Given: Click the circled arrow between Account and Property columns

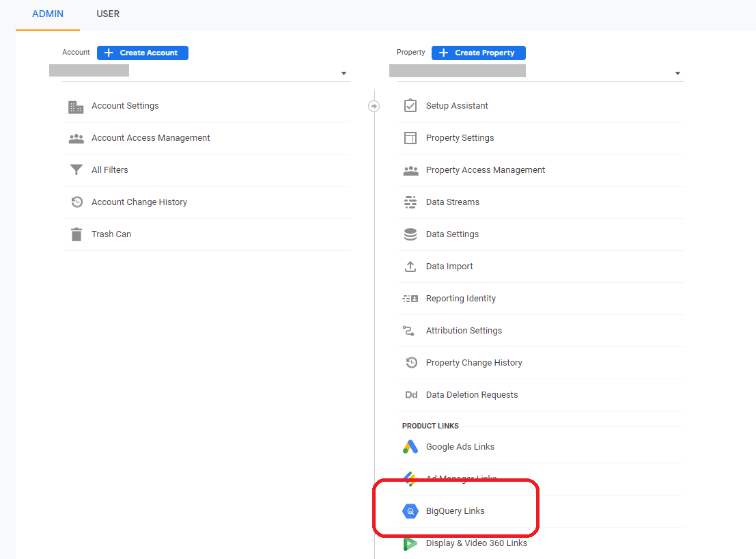Looking at the screenshot, I should click(x=374, y=106).
